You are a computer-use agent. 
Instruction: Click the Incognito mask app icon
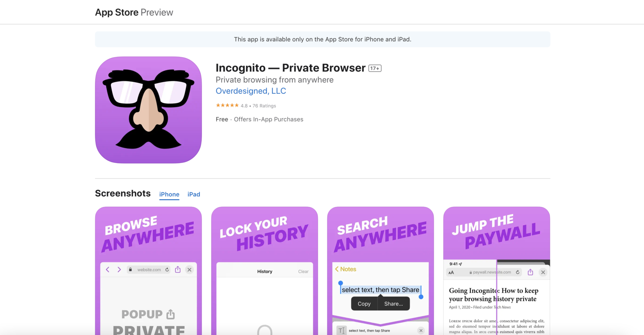coord(148,110)
